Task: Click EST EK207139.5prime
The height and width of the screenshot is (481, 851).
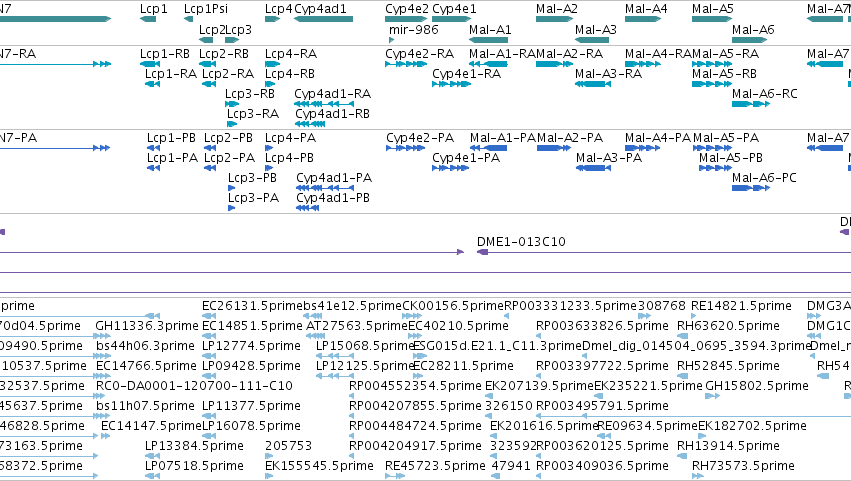Action: pyautogui.click(x=487, y=396)
